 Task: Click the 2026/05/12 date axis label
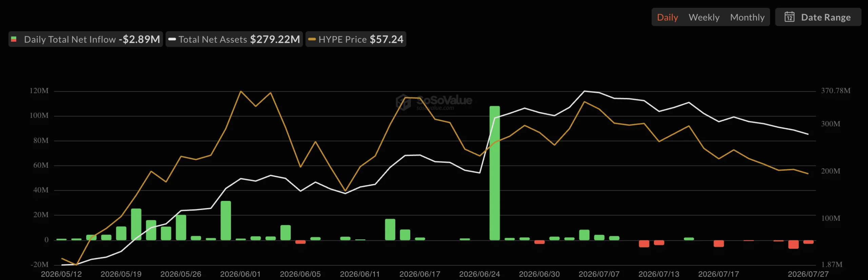[61, 274]
